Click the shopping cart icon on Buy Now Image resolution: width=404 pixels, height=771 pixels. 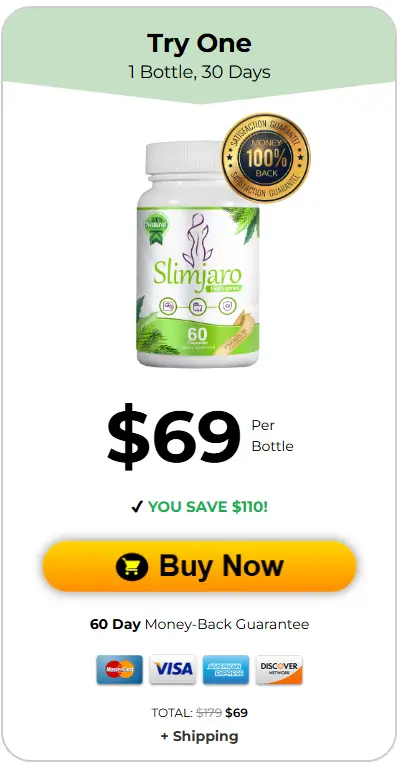point(132,566)
